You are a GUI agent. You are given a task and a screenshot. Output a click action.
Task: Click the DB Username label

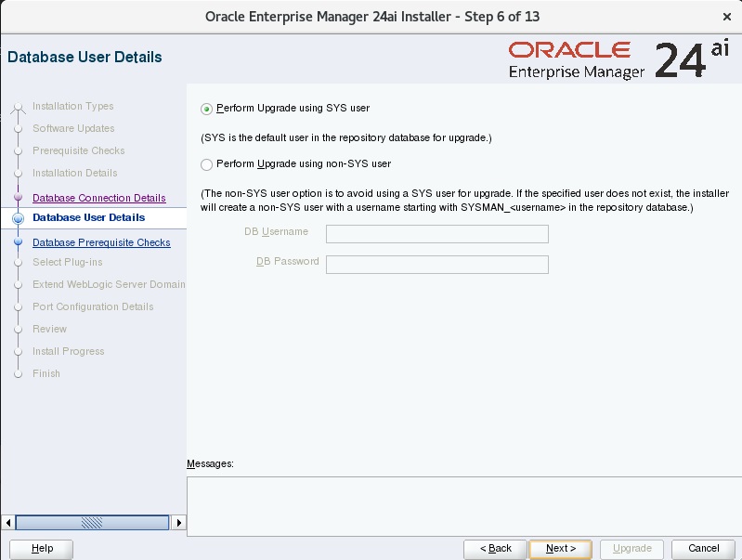tap(276, 231)
